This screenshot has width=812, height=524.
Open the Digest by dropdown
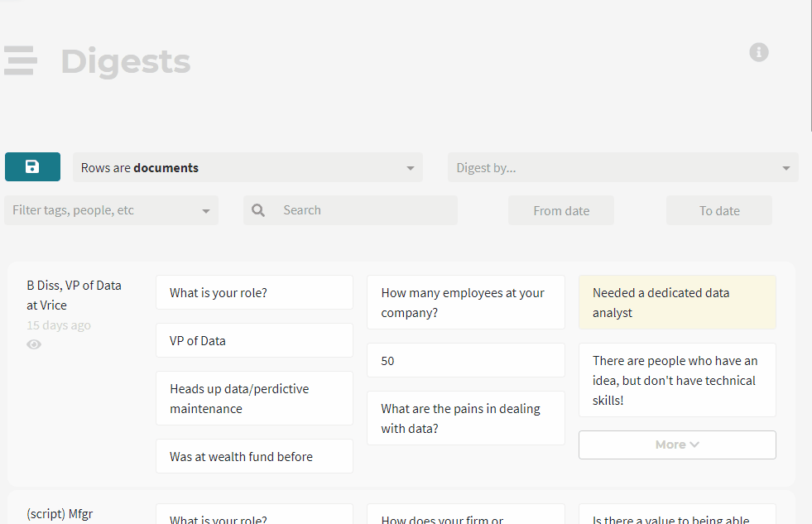[x=622, y=167]
